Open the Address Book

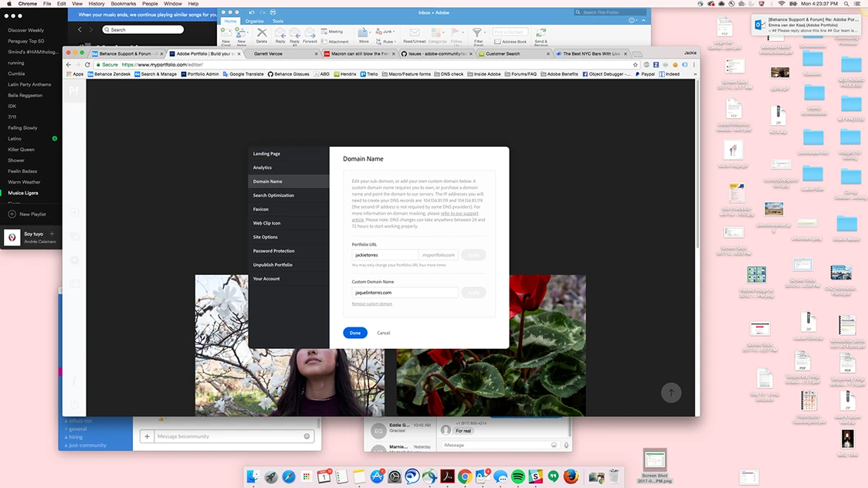tap(510, 39)
